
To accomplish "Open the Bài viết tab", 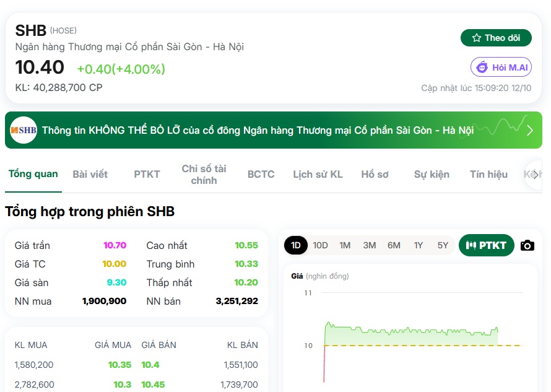I will click(90, 175).
